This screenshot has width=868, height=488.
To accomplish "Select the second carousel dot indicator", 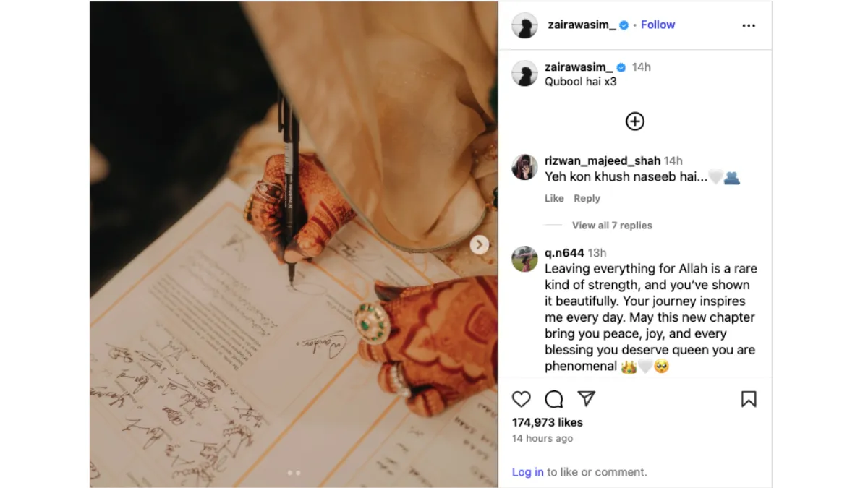I will tap(298, 473).
